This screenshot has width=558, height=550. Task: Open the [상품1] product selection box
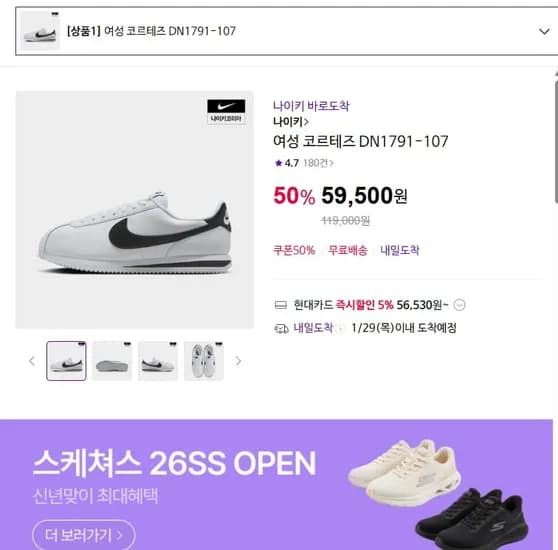pos(286,31)
